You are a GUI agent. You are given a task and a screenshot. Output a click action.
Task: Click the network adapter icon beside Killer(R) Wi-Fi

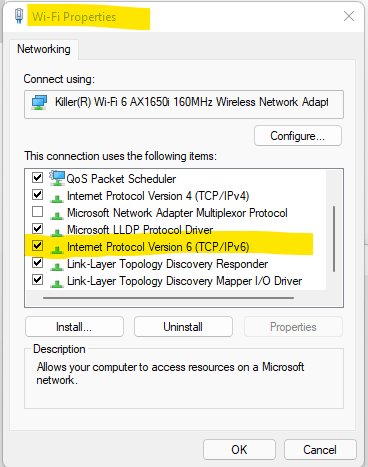pos(39,102)
